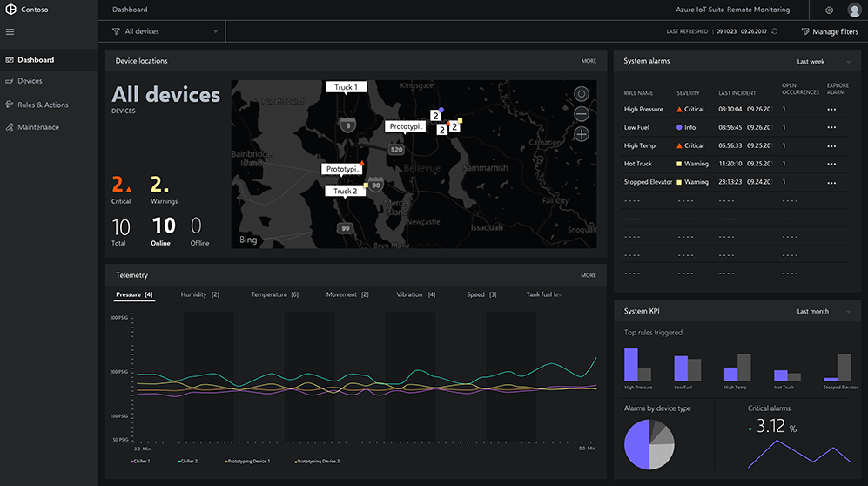Select the Truck 1 map pin

click(346, 87)
